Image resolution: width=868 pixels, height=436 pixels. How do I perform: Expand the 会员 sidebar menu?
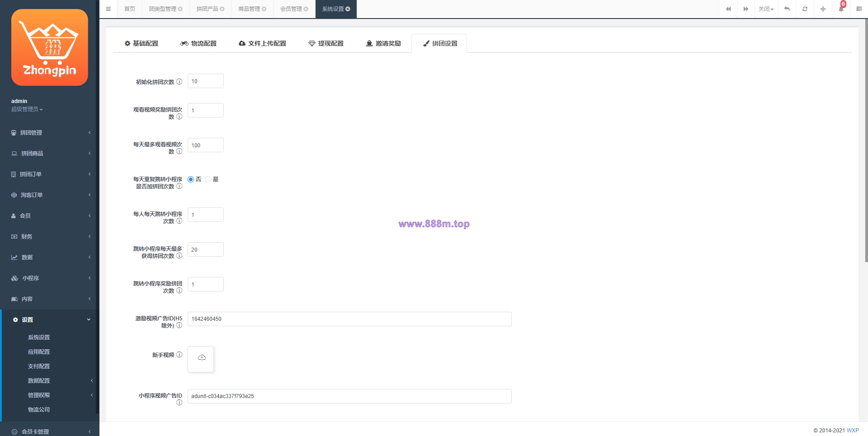[50, 216]
